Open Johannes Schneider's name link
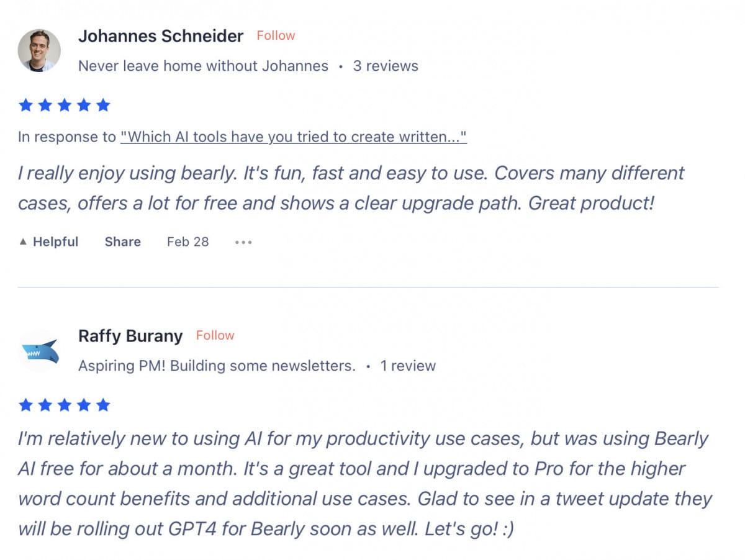The height and width of the screenshot is (560, 745). (x=161, y=36)
